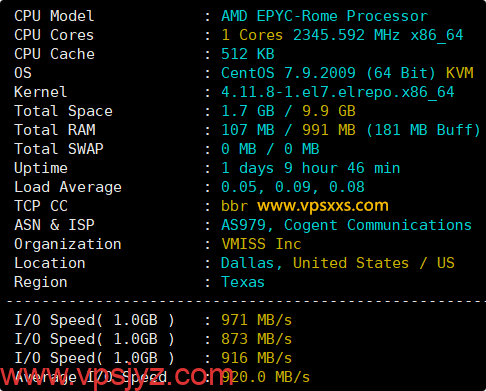Screen dimensions: 486x391
Task: Click the www.vpsxxs.com watermark link
Action: (323, 206)
